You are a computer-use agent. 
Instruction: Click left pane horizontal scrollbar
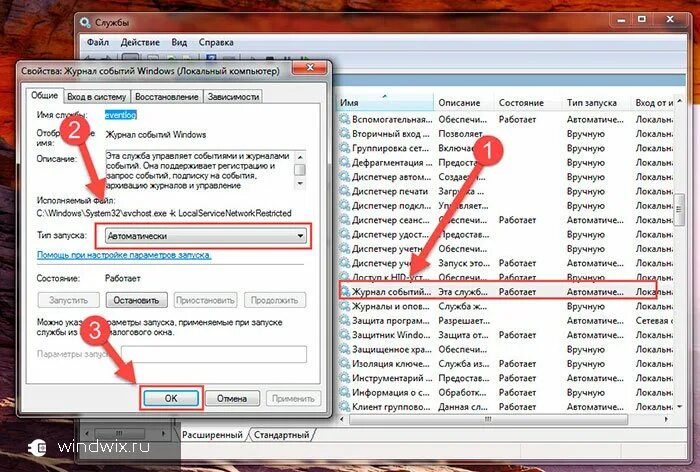tap(125, 433)
